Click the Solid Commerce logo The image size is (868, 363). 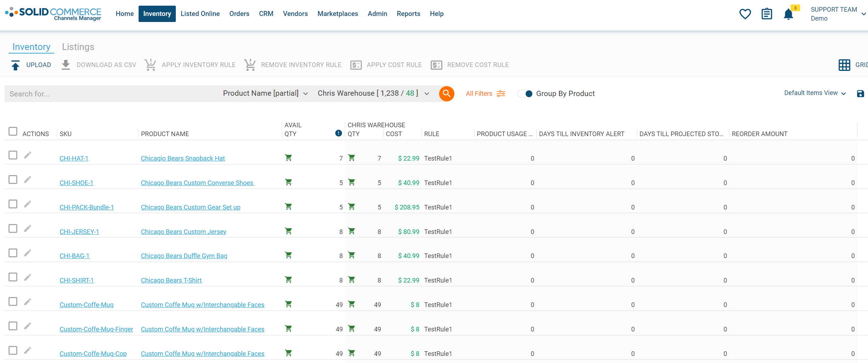coord(53,14)
